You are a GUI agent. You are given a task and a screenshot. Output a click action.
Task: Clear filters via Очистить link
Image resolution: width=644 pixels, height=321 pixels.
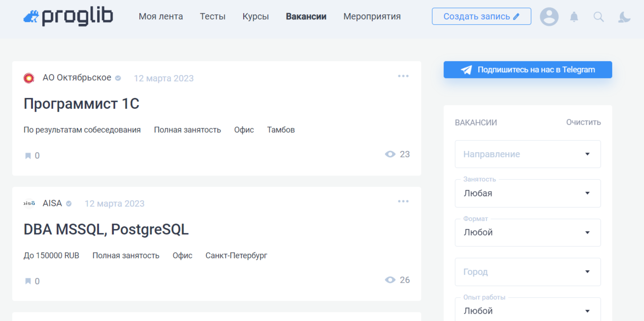[583, 122]
